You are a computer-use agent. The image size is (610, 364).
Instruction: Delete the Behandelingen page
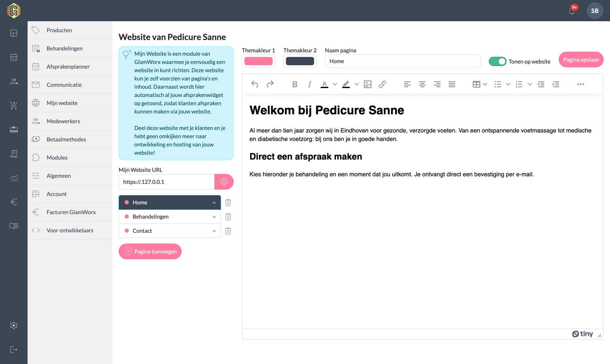point(228,217)
